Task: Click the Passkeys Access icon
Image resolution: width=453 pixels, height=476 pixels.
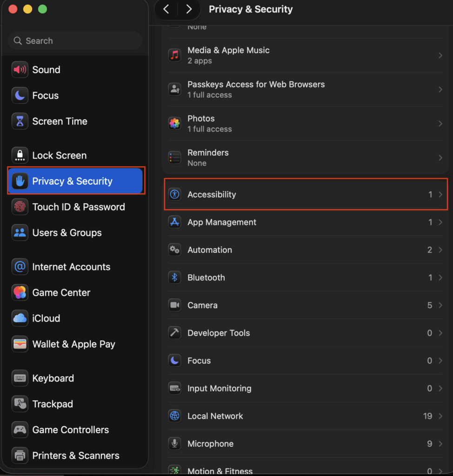Action: pos(175,89)
